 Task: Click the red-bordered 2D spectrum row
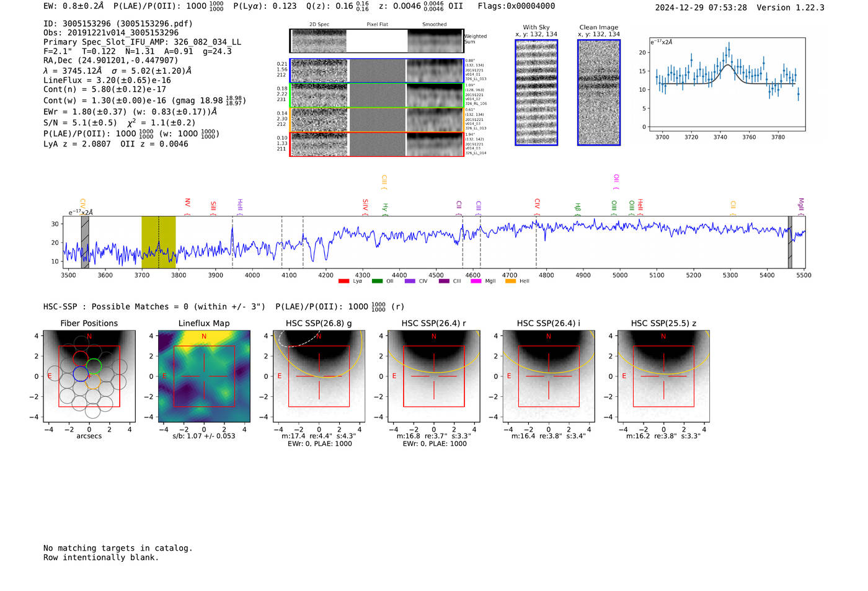(376, 144)
